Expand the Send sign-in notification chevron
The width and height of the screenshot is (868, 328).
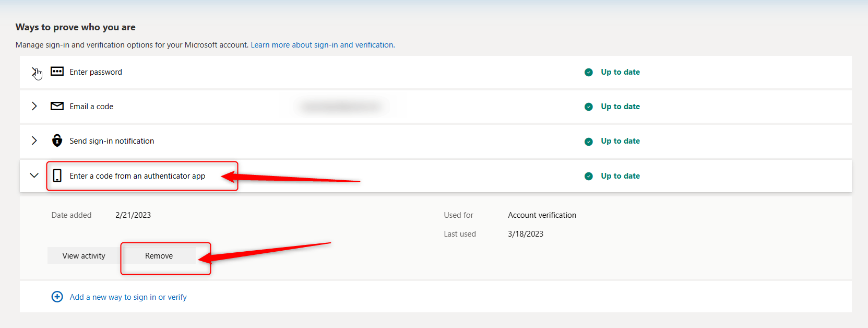[34, 140]
